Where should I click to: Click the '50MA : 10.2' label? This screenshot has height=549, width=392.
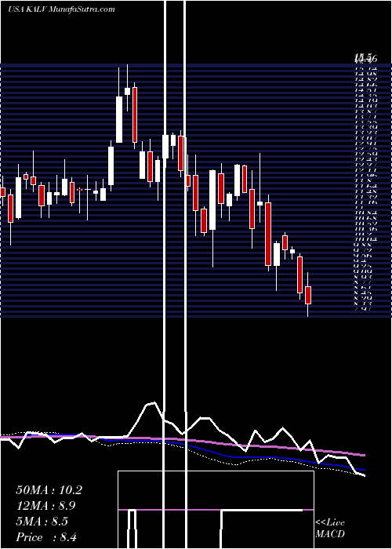tap(49, 490)
